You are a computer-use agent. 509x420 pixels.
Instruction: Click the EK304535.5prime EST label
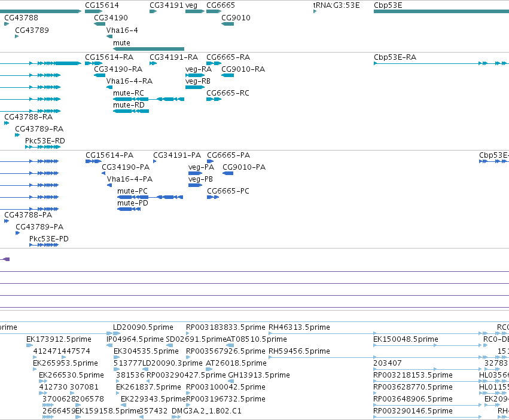pyautogui.click(x=146, y=351)
